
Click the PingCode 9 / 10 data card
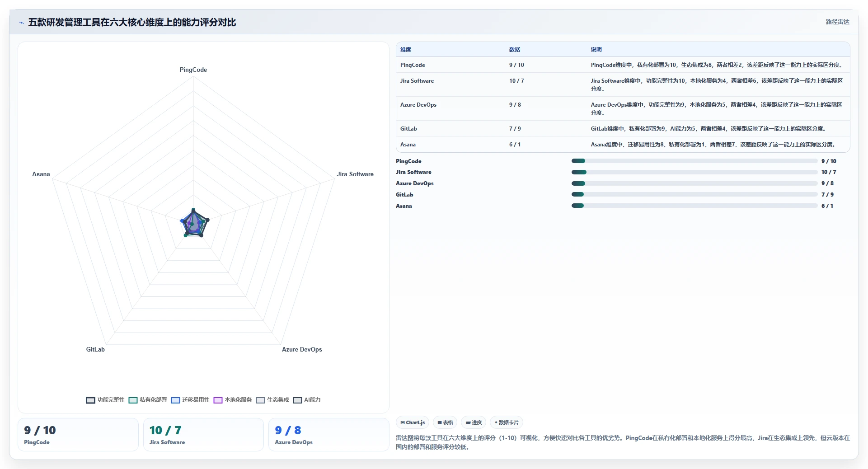click(78, 435)
